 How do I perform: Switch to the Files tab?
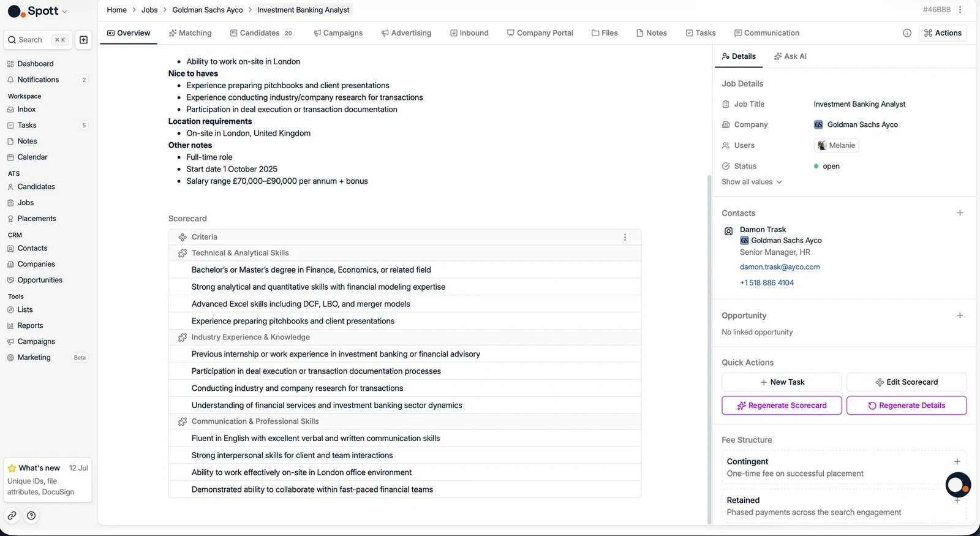(x=605, y=33)
